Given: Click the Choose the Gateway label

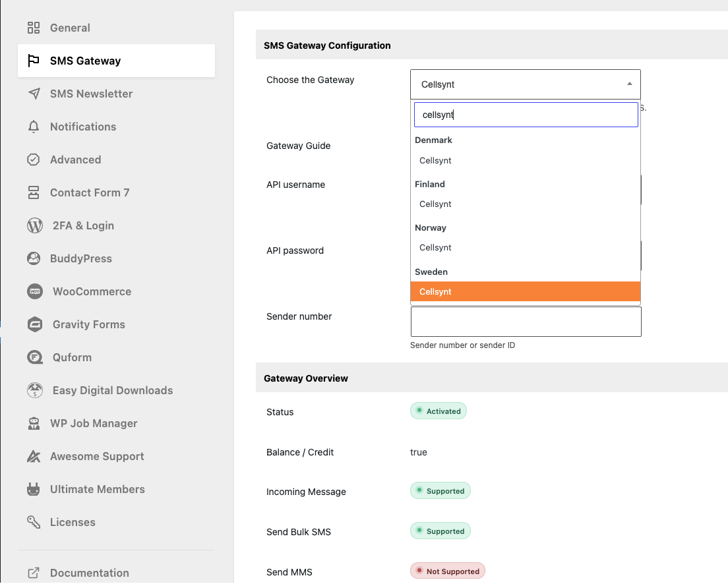Looking at the screenshot, I should pos(310,80).
